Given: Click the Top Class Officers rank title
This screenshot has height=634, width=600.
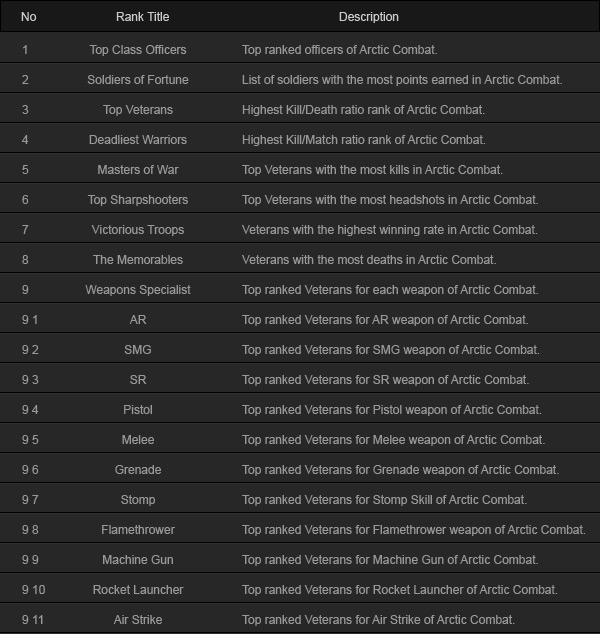Looking at the screenshot, I should 138,50.
